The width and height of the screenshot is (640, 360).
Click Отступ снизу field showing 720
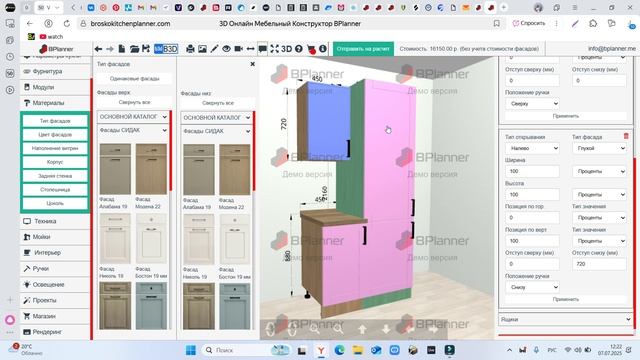(x=599, y=264)
